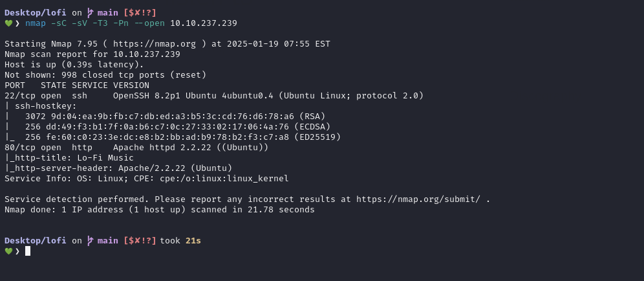Click the 22/tcp open ssh line
This screenshot has width=644, height=281.
tap(214, 96)
